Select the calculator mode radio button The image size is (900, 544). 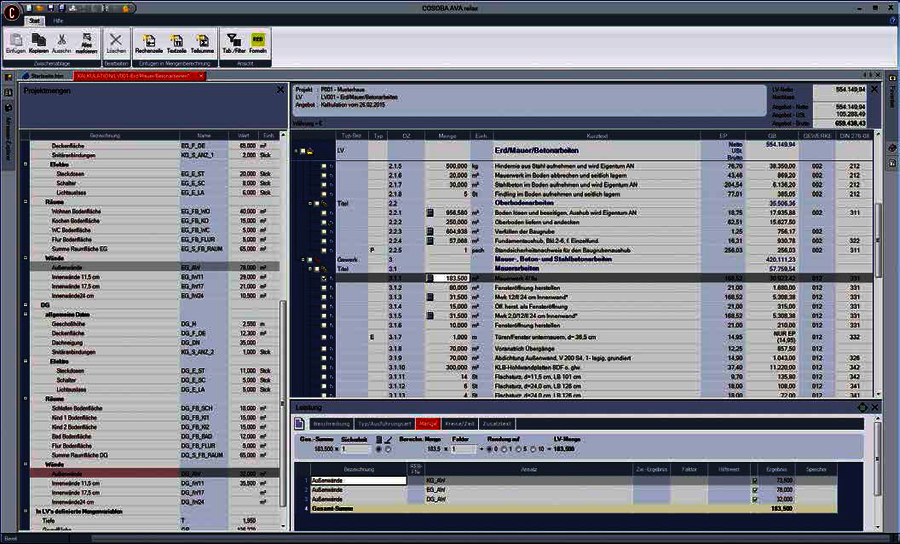pyautogui.click(x=378, y=449)
